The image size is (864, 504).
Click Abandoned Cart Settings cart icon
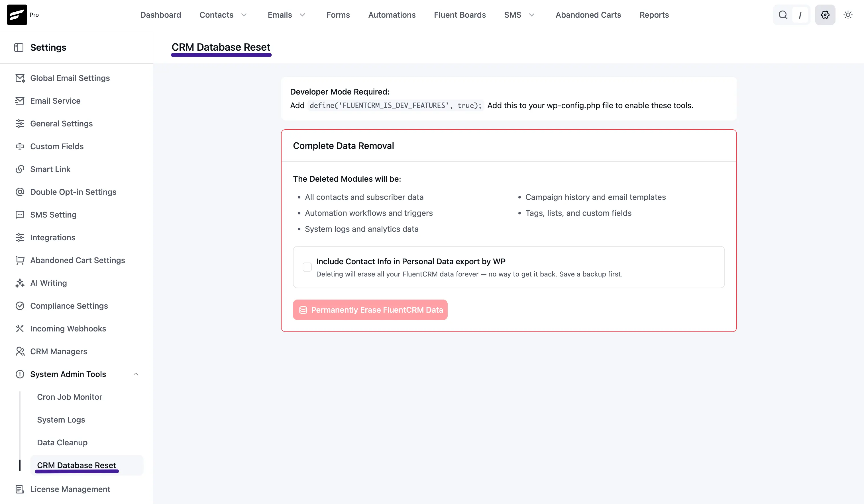[20, 260]
